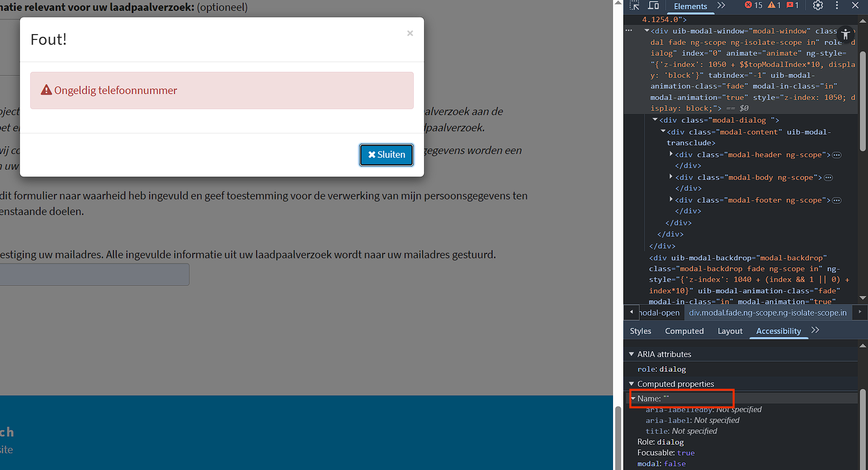Viewport: 868px width, 470px height.
Task: Show more DevTools panels next to Elements
Action: [721, 5]
